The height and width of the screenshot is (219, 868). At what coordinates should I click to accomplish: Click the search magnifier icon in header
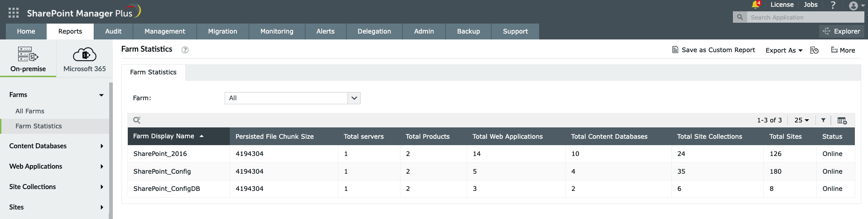(x=740, y=17)
